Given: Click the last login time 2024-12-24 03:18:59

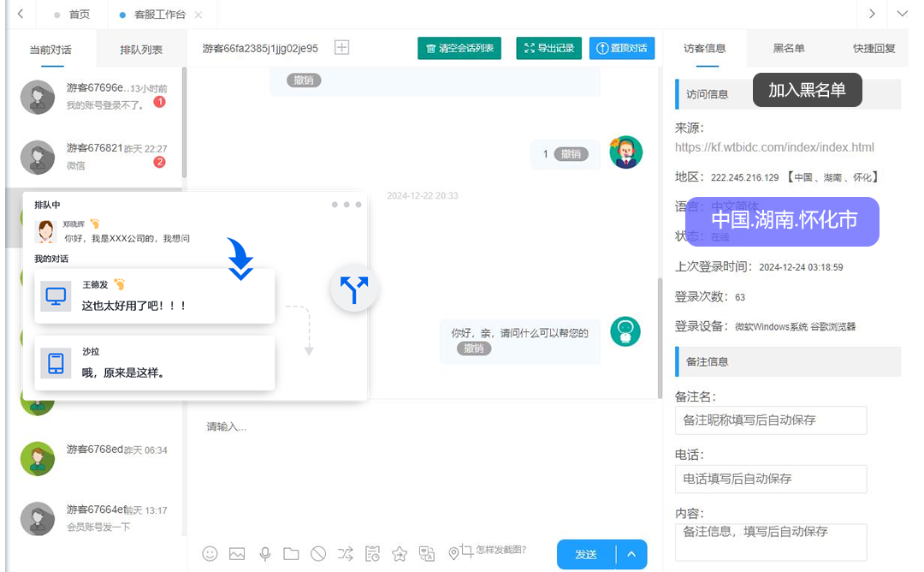Looking at the screenshot, I should pyautogui.click(x=801, y=267).
